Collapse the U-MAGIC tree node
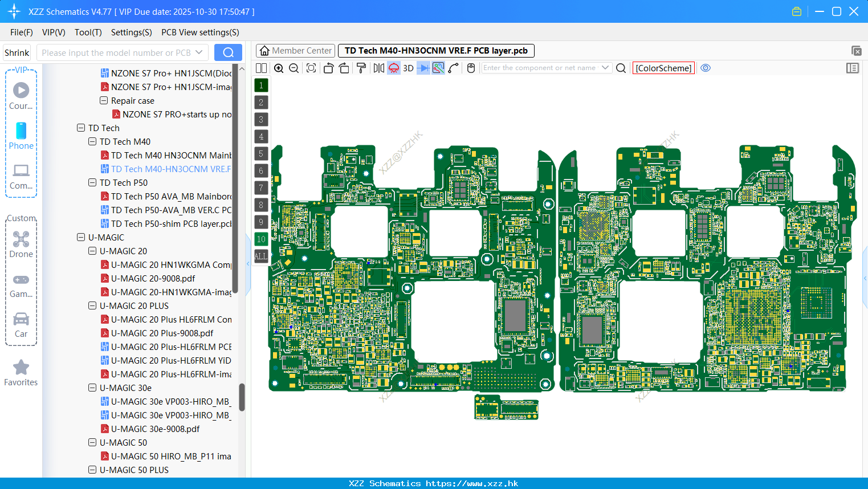868x489 pixels. [x=81, y=237]
